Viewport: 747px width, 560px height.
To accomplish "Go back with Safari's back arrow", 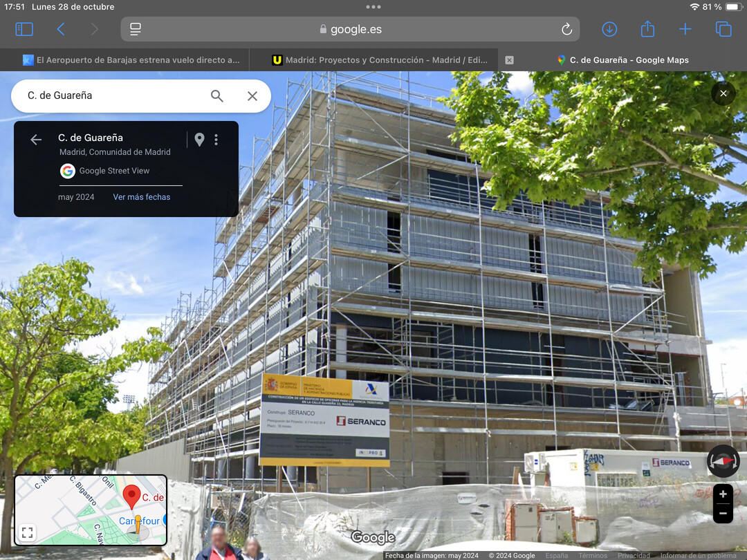I will coord(60,29).
